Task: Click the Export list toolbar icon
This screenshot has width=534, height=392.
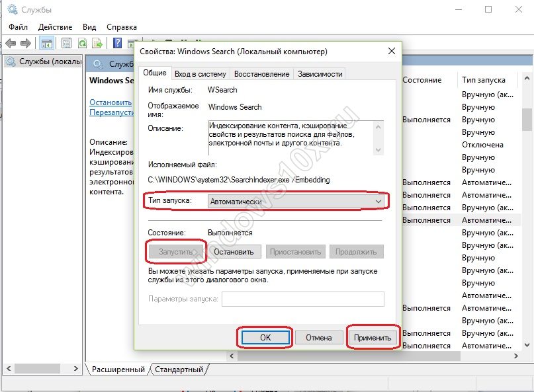Action: (x=97, y=44)
